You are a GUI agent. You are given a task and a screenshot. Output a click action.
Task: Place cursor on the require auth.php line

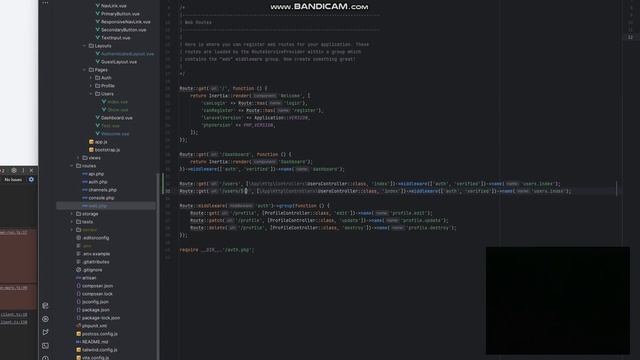coord(216,250)
